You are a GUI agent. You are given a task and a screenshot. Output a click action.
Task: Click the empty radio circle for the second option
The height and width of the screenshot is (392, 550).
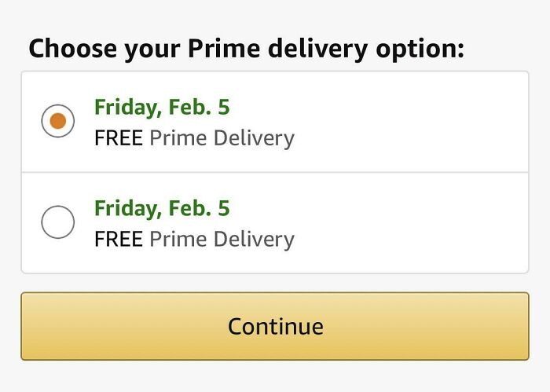tap(57, 222)
